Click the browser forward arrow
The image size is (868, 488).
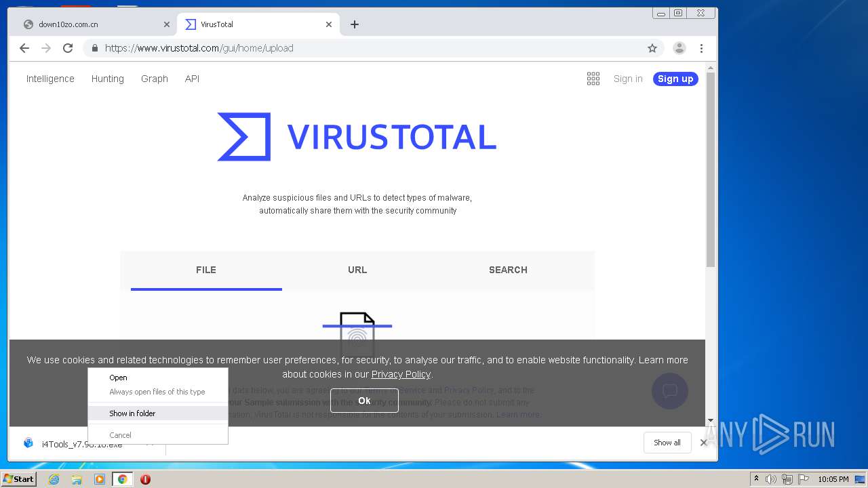pyautogui.click(x=46, y=48)
